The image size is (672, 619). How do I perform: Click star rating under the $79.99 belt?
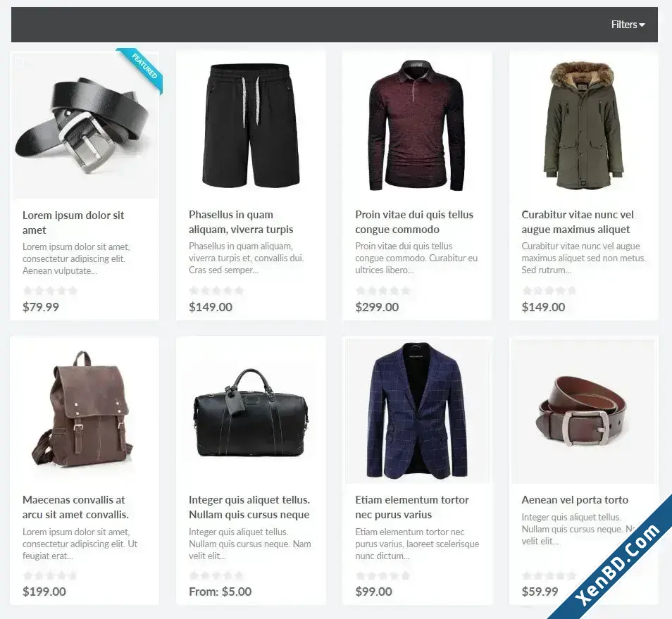click(x=50, y=290)
